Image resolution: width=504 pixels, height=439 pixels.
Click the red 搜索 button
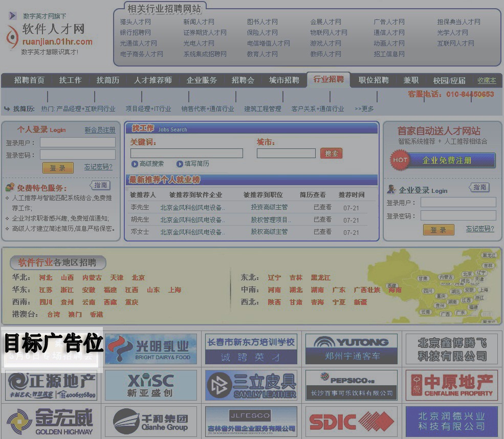(332, 153)
